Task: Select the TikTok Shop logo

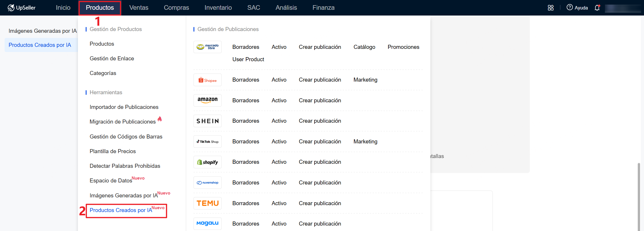Action: [208, 141]
